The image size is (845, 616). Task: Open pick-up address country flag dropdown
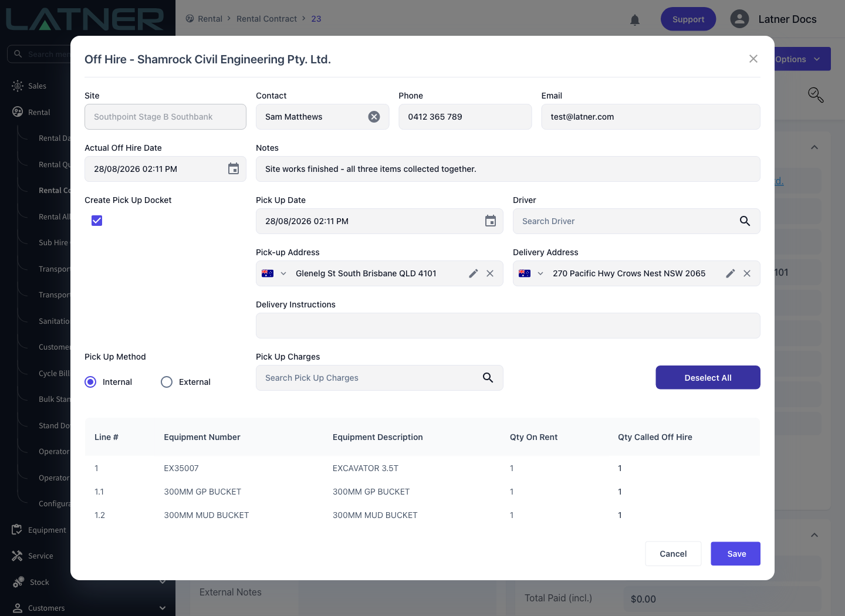274,273
